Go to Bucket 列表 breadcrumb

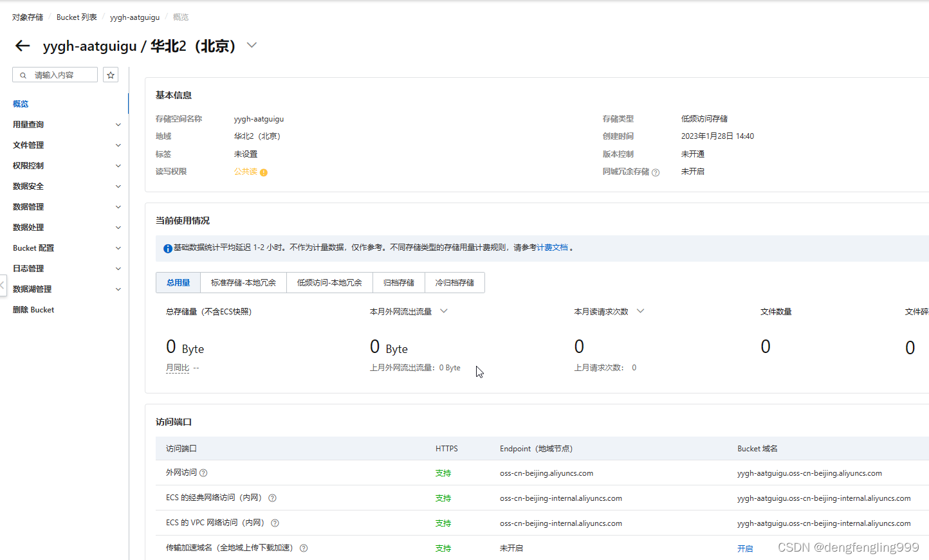tap(77, 17)
